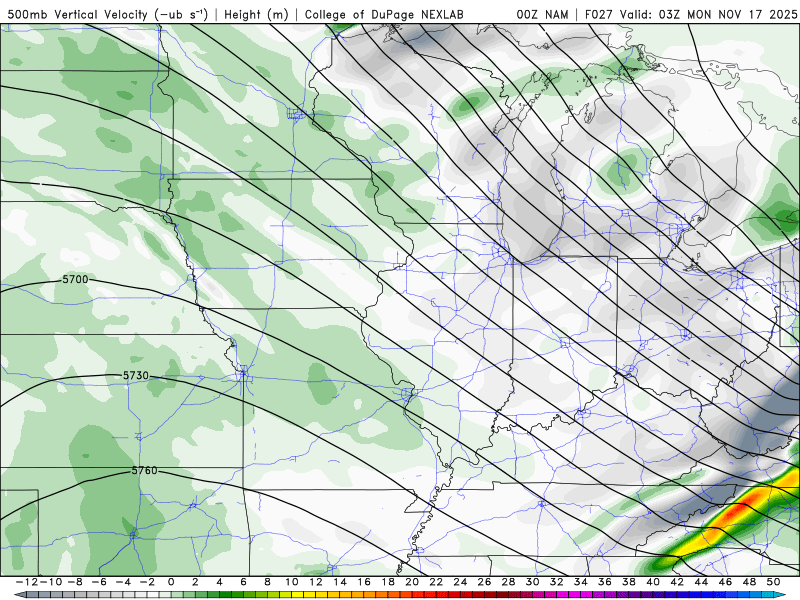Click the 28 colorbar tick label
The height and width of the screenshot is (600, 800).
tap(508, 582)
